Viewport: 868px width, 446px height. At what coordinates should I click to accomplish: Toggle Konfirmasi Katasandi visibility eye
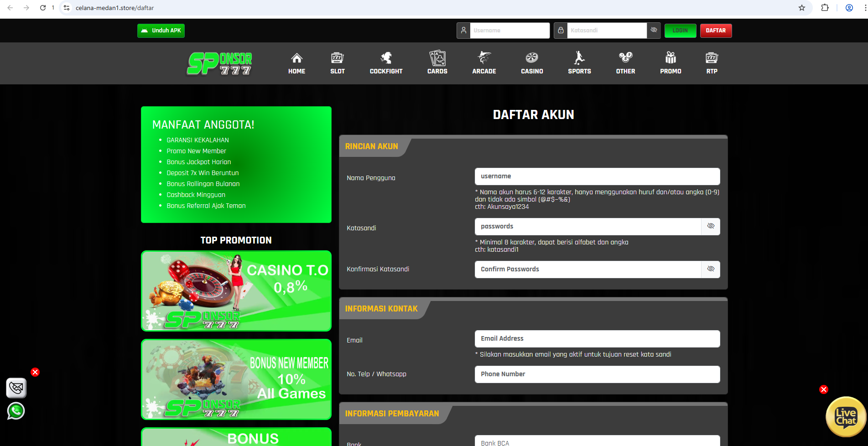click(x=711, y=269)
